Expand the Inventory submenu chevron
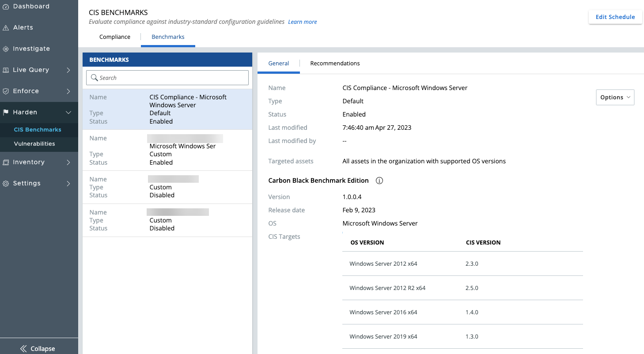The height and width of the screenshot is (354, 644). (x=68, y=162)
